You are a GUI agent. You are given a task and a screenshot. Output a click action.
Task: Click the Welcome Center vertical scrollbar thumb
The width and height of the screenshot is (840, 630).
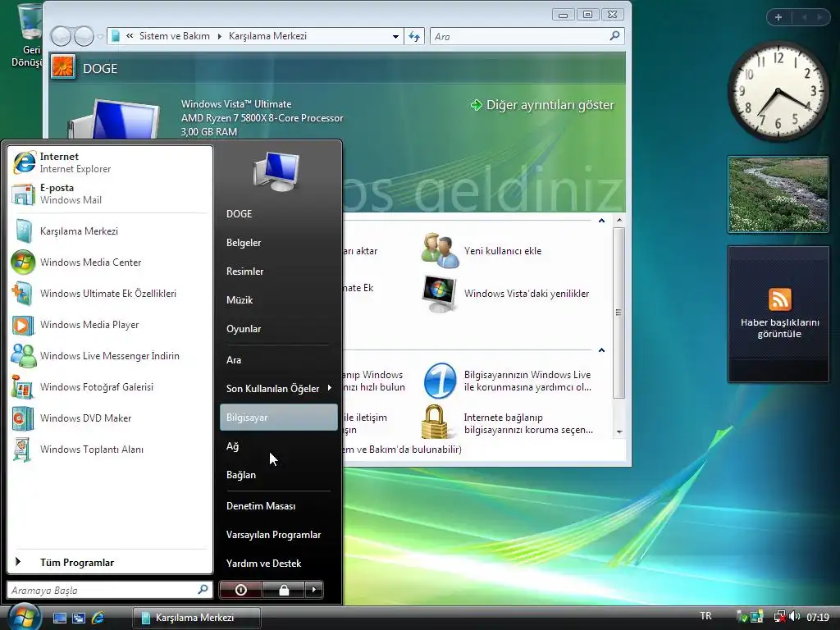point(619,313)
